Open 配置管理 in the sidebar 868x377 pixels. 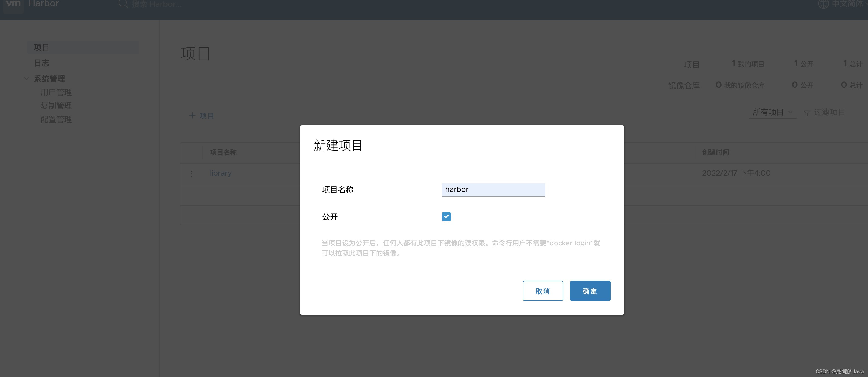pyautogui.click(x=56, y=119)
